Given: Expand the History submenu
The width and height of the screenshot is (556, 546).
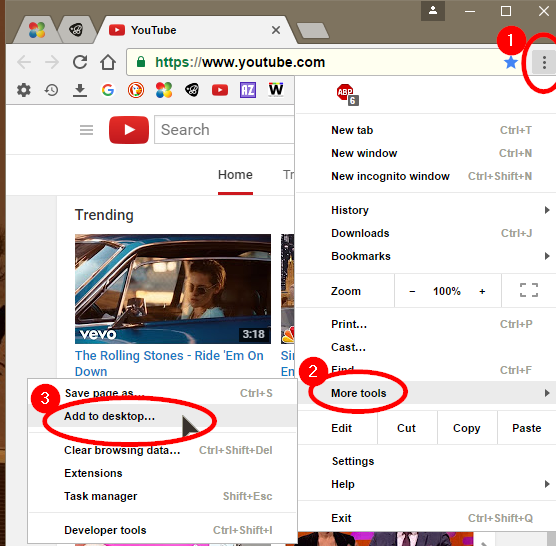Looking at the screenshot, I should 426,210.
